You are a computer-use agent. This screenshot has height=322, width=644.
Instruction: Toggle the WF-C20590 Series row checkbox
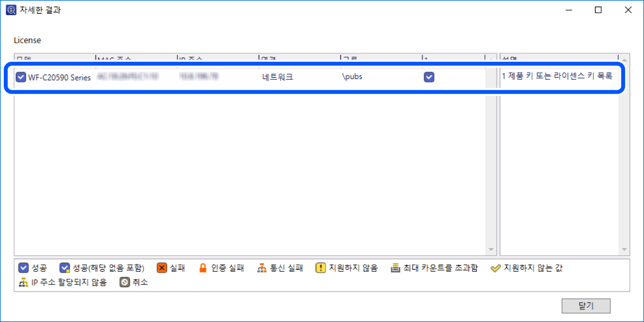(21, 77)
